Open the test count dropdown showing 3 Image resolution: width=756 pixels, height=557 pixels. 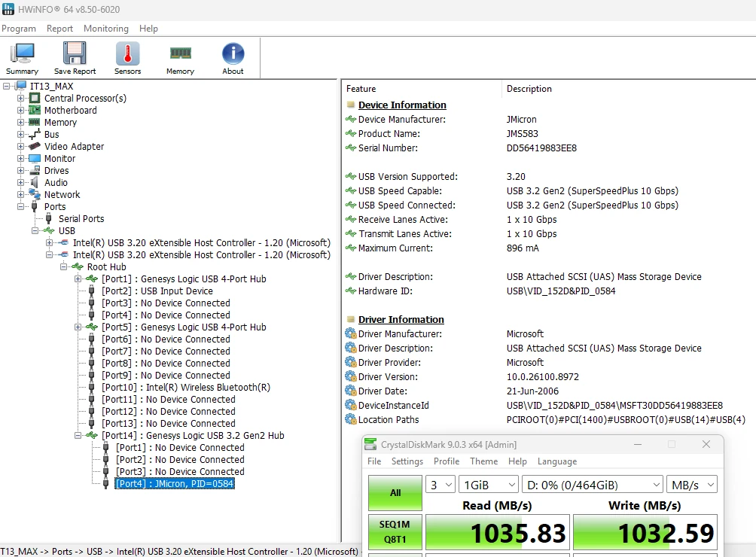tap(440, 485)
